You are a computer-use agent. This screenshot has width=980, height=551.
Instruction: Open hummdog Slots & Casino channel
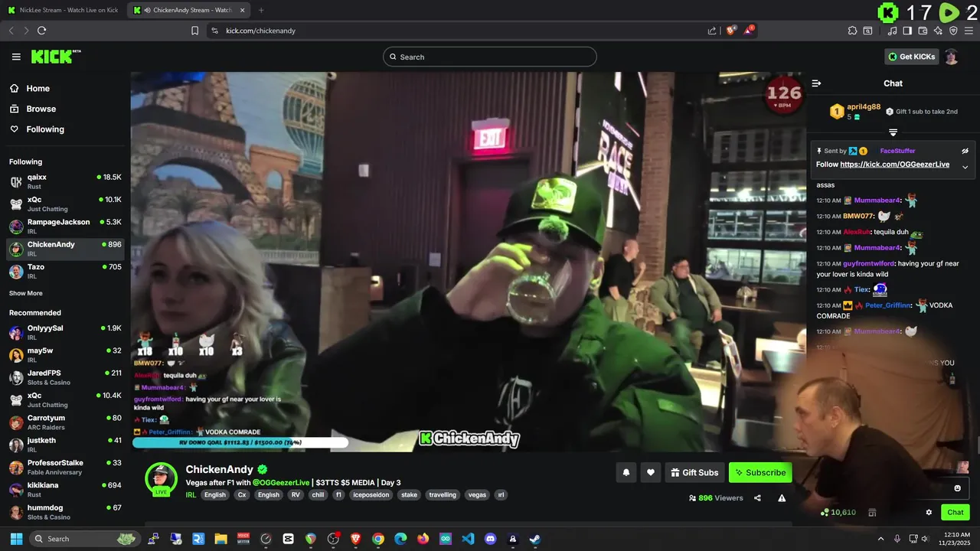(x=65, y=512)
